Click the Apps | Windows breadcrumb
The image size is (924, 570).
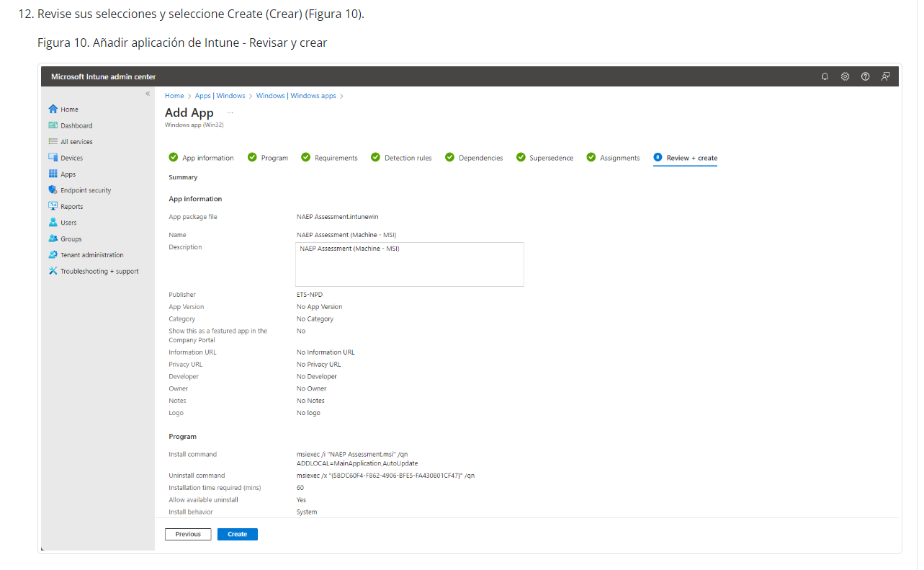click(220, 96)
